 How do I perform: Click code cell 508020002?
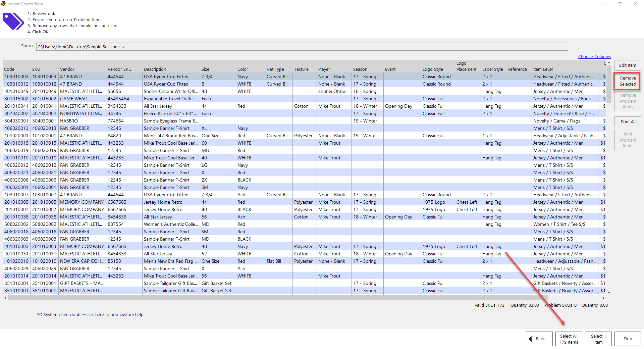(x=16, y=225)
